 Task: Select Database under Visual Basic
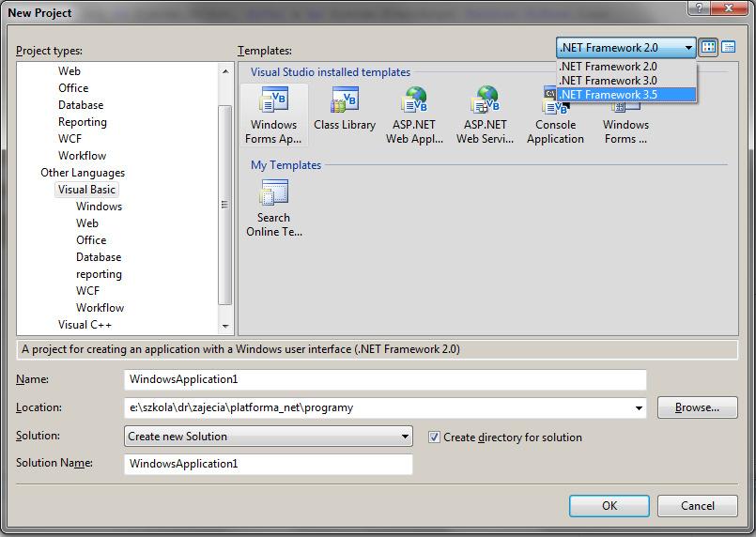click(99, 257)
